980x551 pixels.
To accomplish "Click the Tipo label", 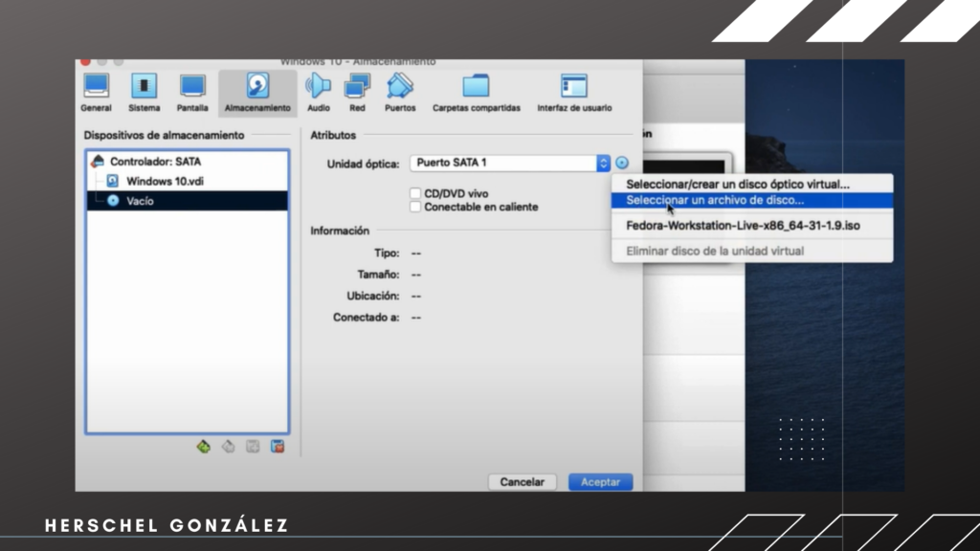I will coord(387,253).
